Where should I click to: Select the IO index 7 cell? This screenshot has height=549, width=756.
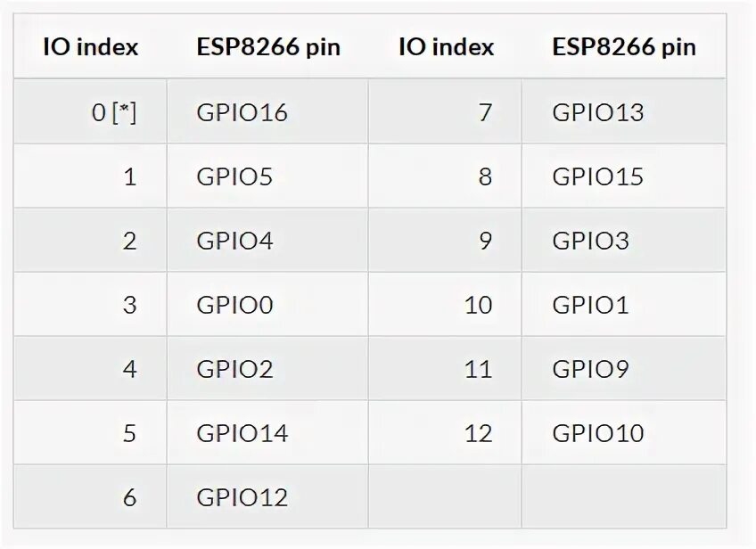[445, 111]
